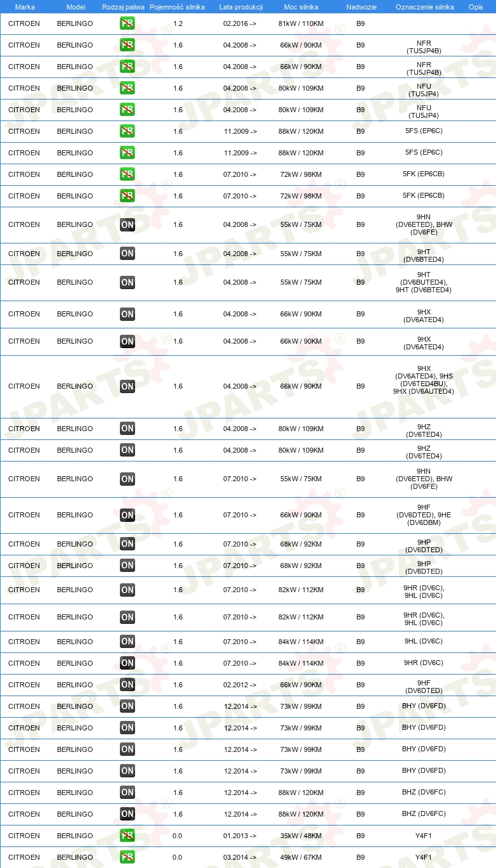The width and height of the screenshot is (496, 868).
Task: Click the ON diesel icon in the DV6BUTED4 row
Action: tap(127, 282)
